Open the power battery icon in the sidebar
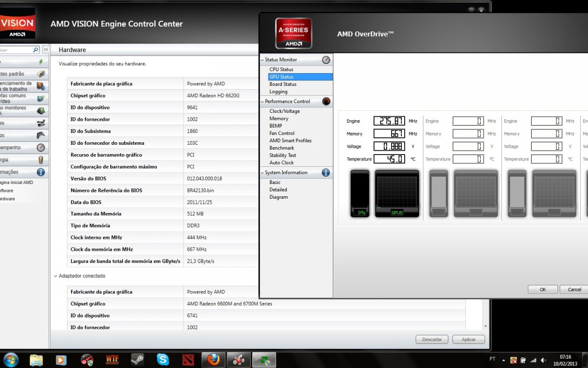The height and width of the screenshot is (368, 588). [41, 160]
